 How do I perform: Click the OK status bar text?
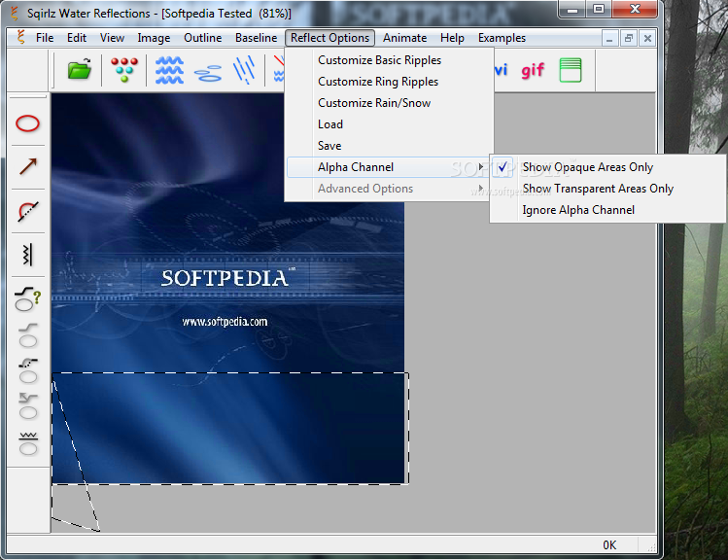609,544
